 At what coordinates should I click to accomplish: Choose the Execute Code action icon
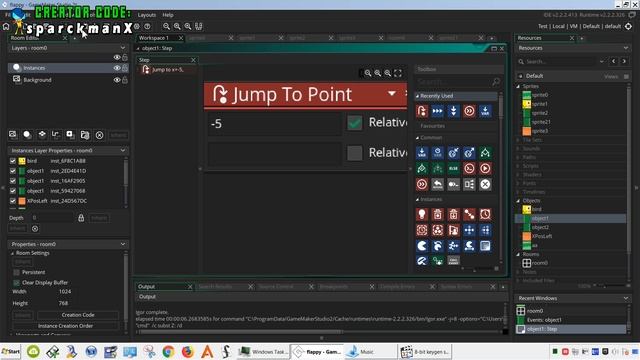coord(469,169)
